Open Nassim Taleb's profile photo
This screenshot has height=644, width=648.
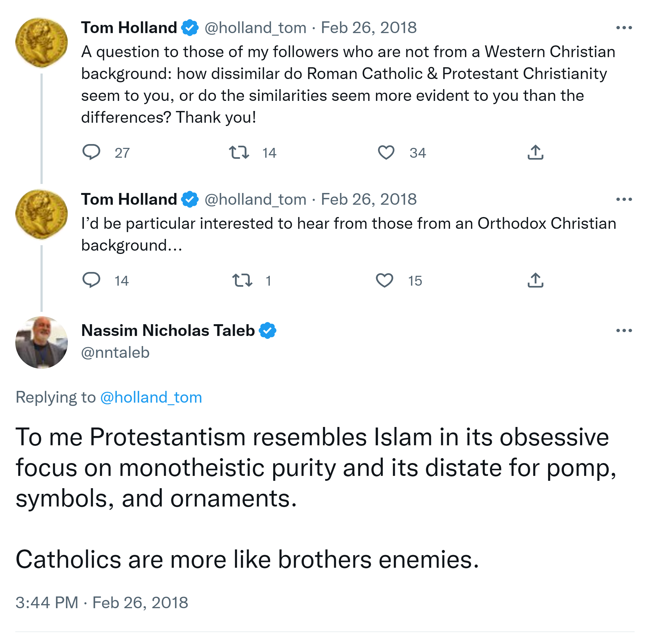(42, 342)
